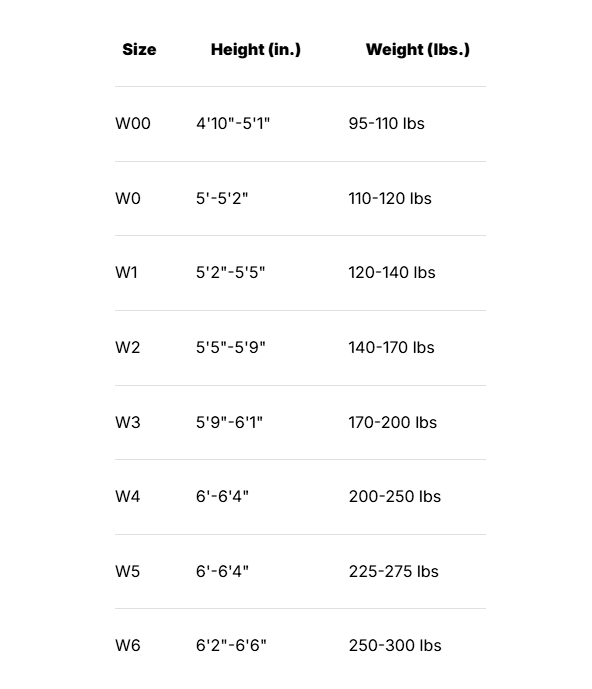592x689 pixels.
Task: Select the W6 size cell
Action: (128, 645)
